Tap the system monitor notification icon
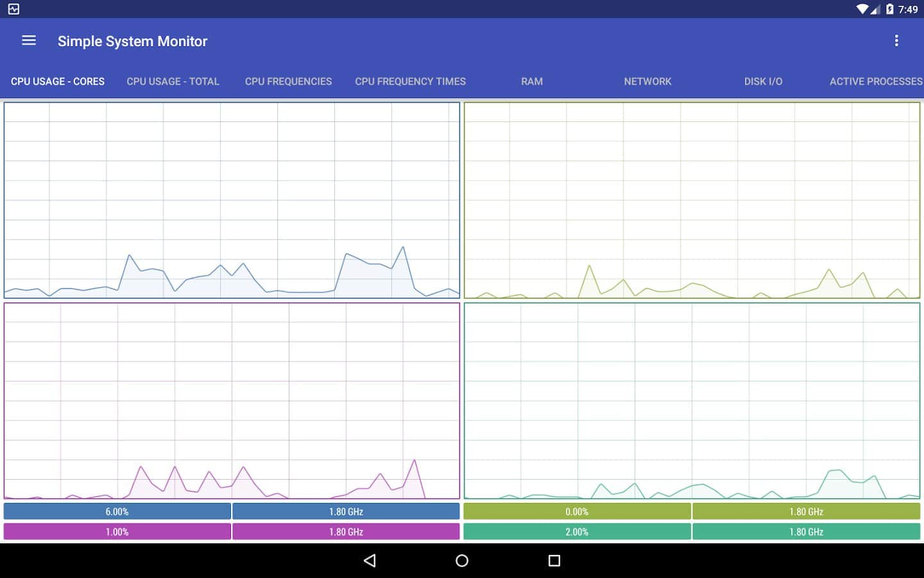The image size is (924, 578). click(13, 9)
